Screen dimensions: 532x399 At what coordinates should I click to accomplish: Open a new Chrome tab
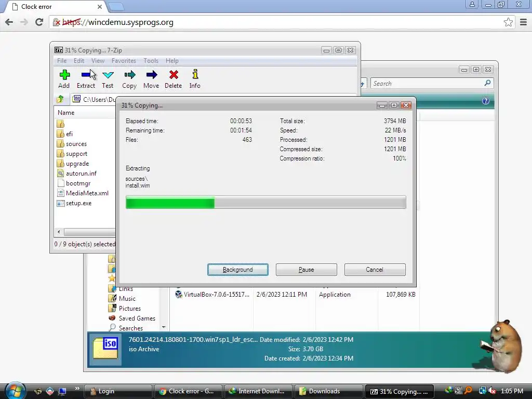[116, 7]
